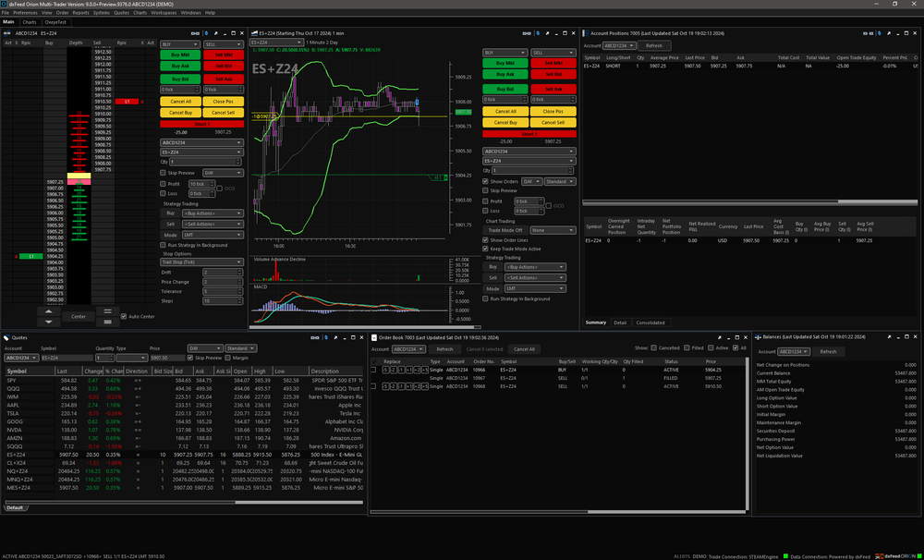Switch to the ChayeTest tab

coord(55,21)
